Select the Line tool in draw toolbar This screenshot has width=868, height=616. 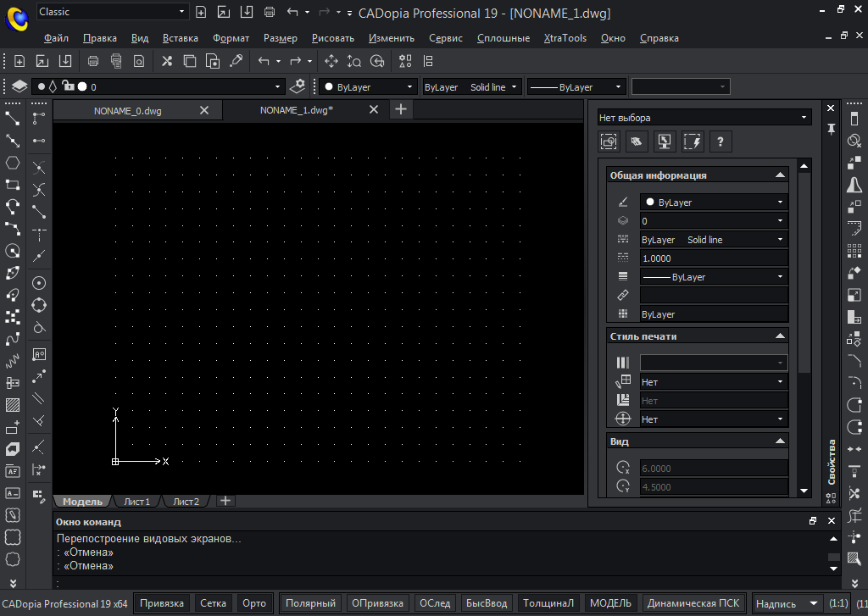[x=13, y=118]
